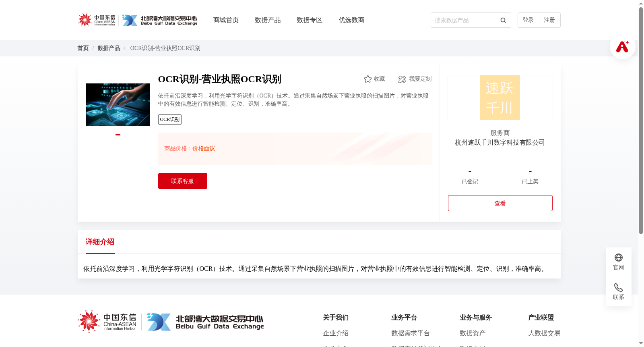
Task: Click the red carousel indicator under thumbnail
Action: click(118, 135)
